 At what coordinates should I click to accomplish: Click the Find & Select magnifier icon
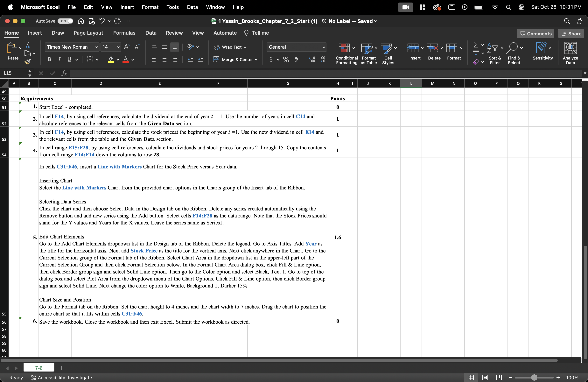coord(512,48)
